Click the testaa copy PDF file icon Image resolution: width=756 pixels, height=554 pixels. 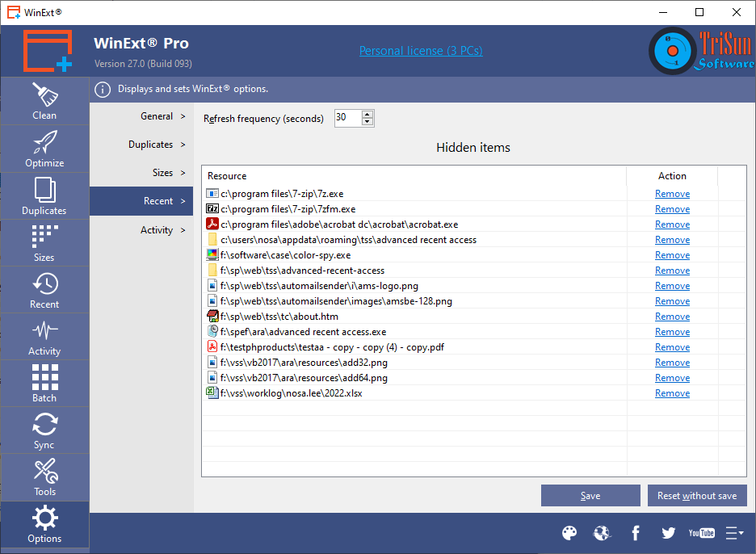(212, 346)
